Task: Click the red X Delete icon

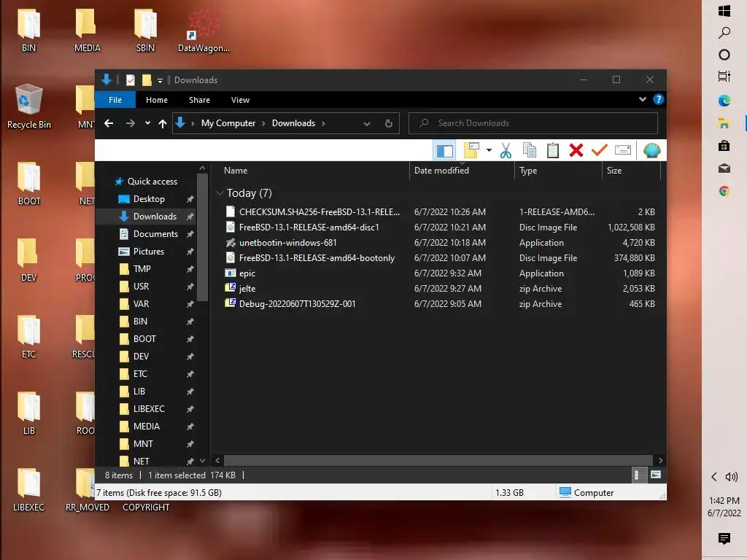Action: 576,150
